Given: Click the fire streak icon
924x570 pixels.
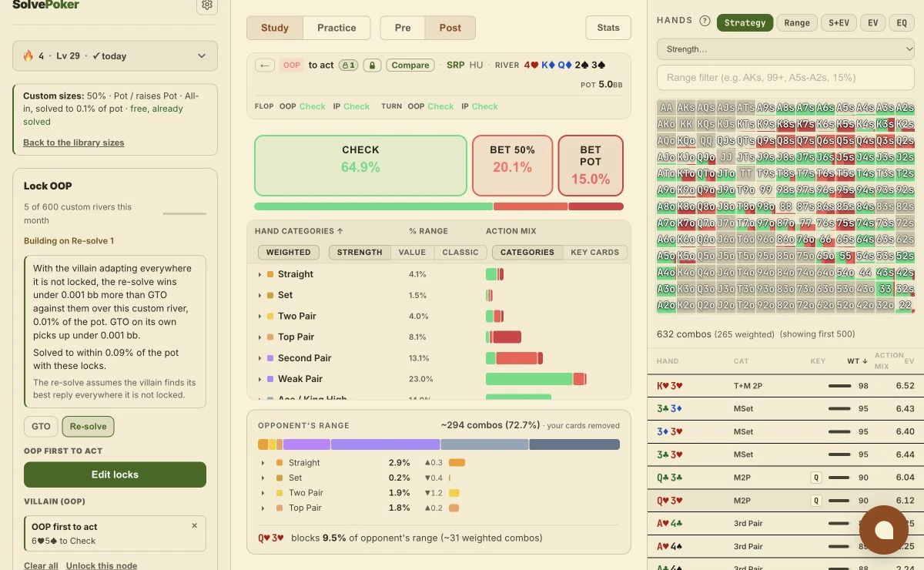Looking at the screenshot, I should [x=28, y=55].
